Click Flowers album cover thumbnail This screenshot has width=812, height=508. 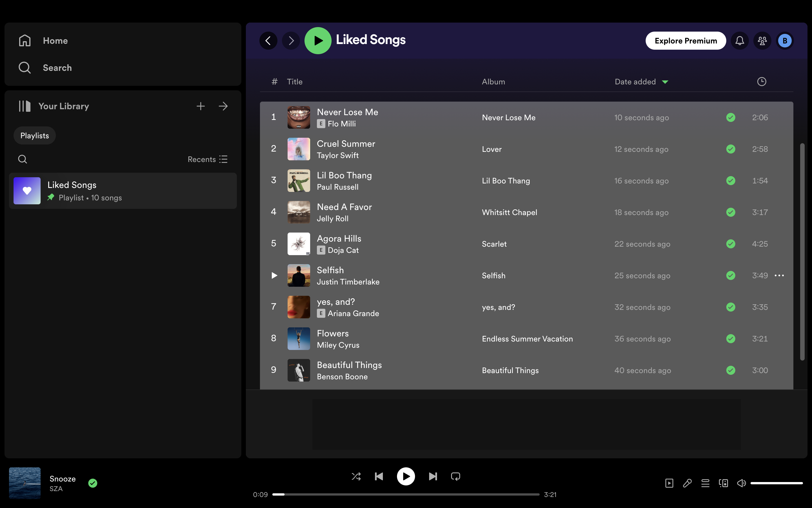[299, 338]
